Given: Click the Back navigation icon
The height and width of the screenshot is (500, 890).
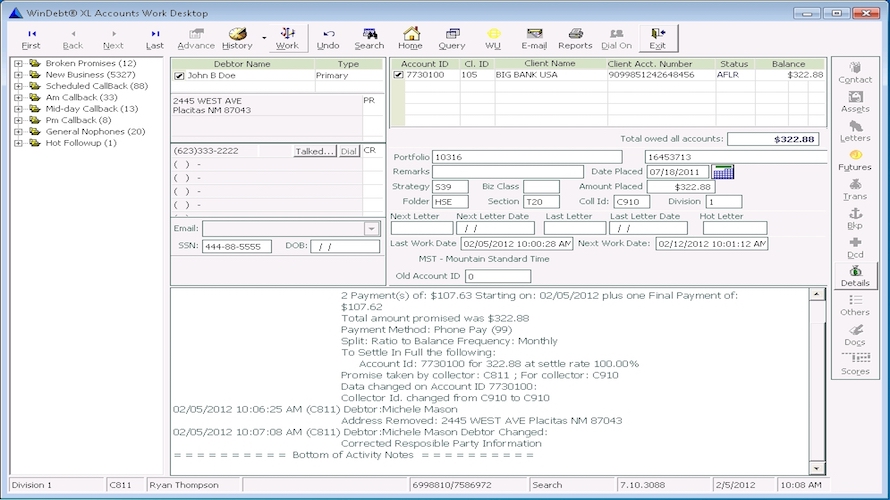Looking at the screenshot, I should coord(73,39).
